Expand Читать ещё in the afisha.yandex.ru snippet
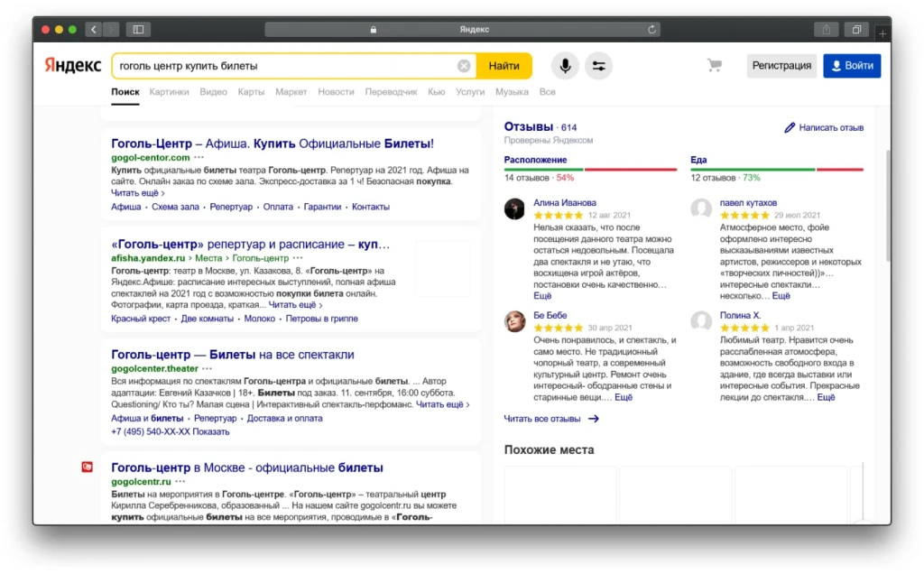 pyautogui.click(x=296, y=305)
